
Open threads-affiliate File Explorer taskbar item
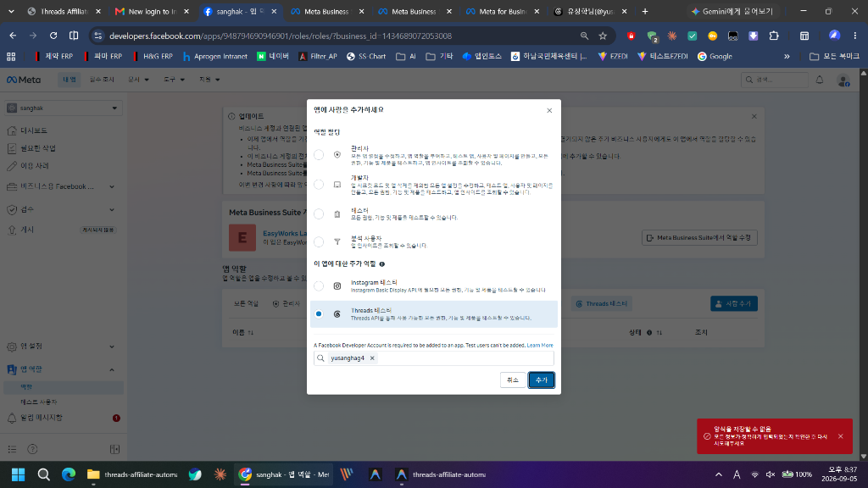131,474
